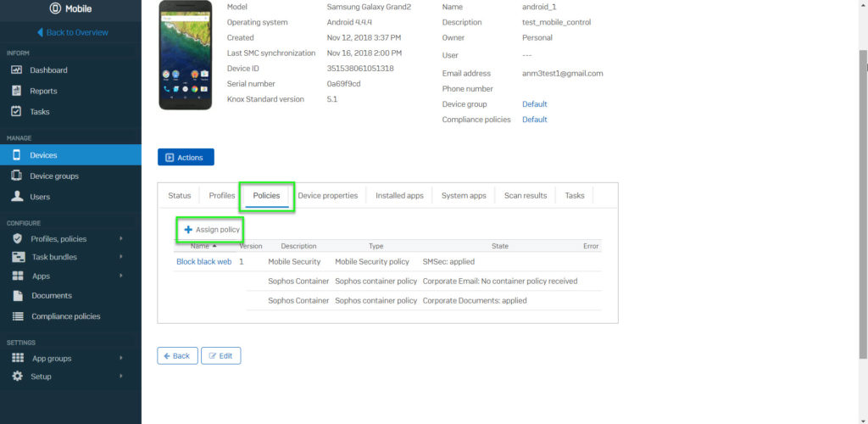Screen dimensions: 868x424
Task: Click the serial number 0a69f9cd
Action: click(344, 84)
